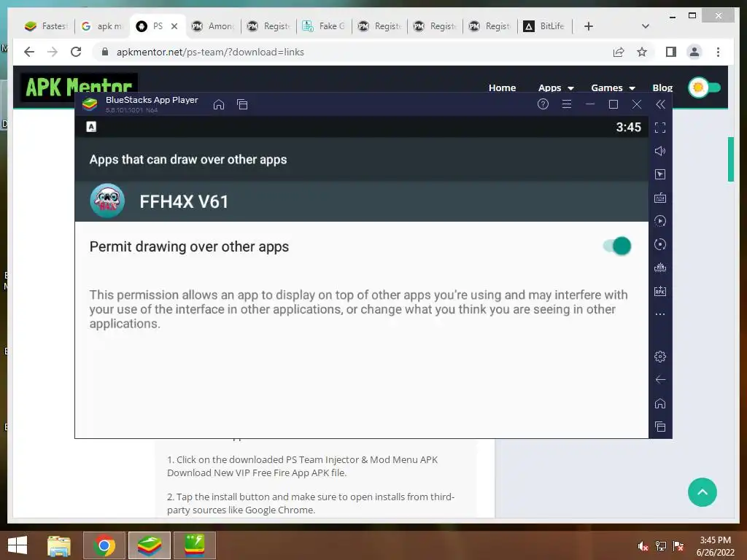Open BlueStacks settings gear icon
747x560 pixels.
point(659,356)
